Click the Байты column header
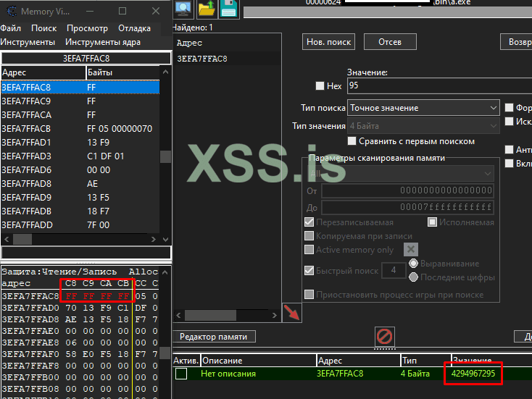Viewport: 532px width, 399px height. coord(122,72)
